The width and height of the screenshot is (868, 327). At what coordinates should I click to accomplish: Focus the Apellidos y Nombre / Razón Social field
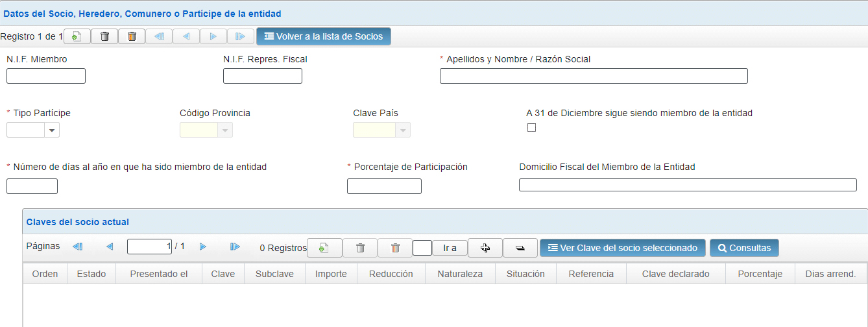[x=594, y=76]
